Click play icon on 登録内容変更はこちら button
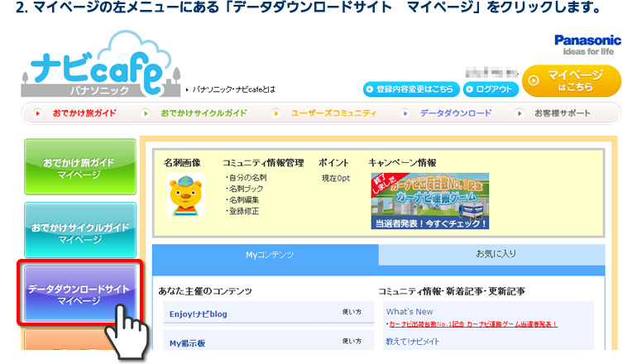This screenshot has height=364, width=637. point(370,89)
